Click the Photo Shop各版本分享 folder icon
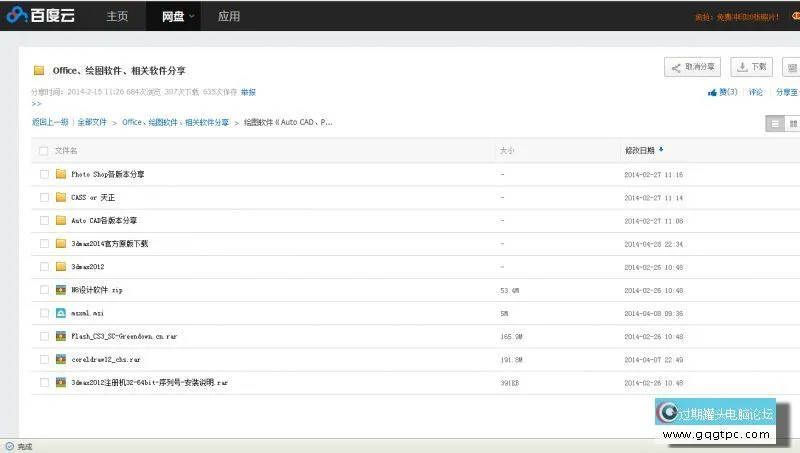Image resolution: width=800 pixels, height=453 pixels. pyautogui.click(x=61, y=174)
